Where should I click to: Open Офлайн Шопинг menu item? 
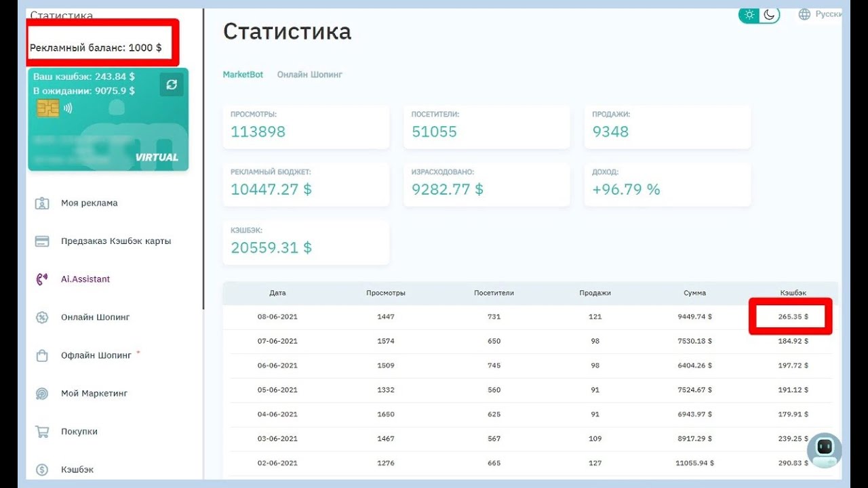pyautogui.click(x=96, y=355)
